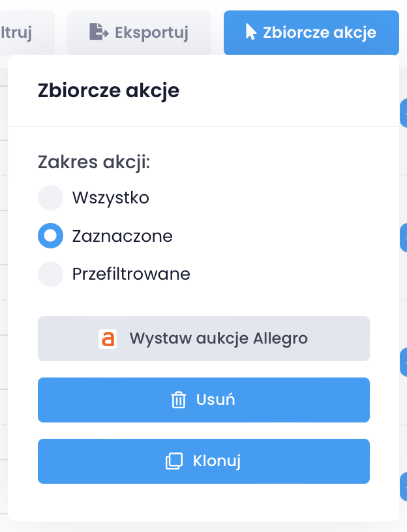Click the blue edge tab beside Zaznaczone
This screenshot has width=407, height=532.
(403, 236)
